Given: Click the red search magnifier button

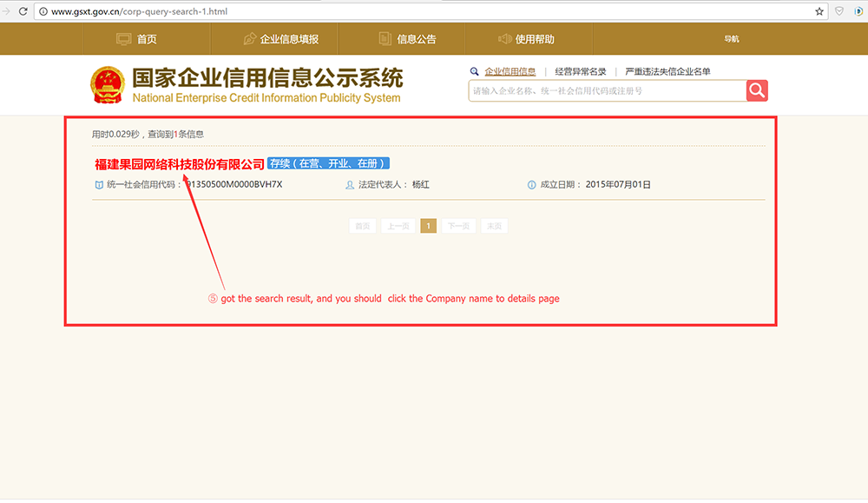Looking at the screenshot, I should point(757,90).
